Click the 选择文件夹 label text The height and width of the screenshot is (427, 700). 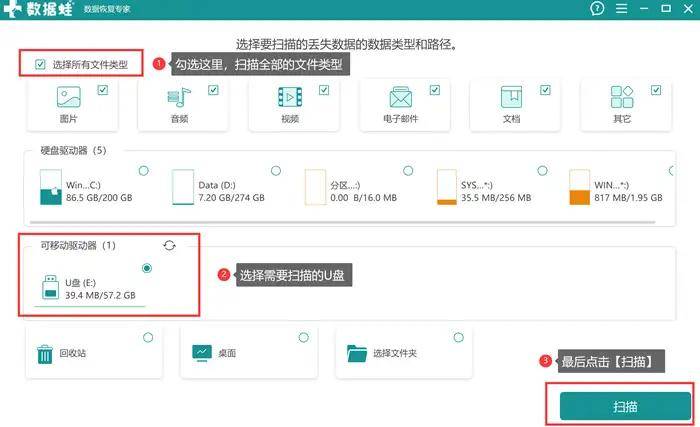[395, 353]
